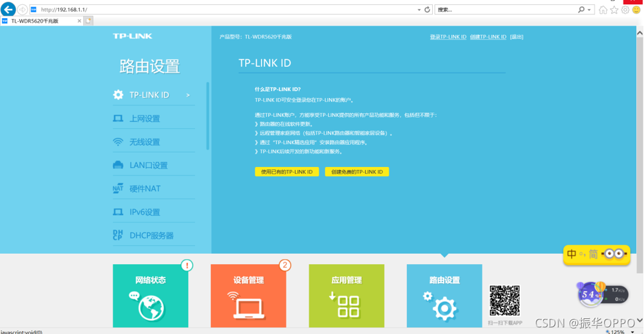
Task: Select the TL-WDR5620千兆版 browser tab
Action: point(42,21)
